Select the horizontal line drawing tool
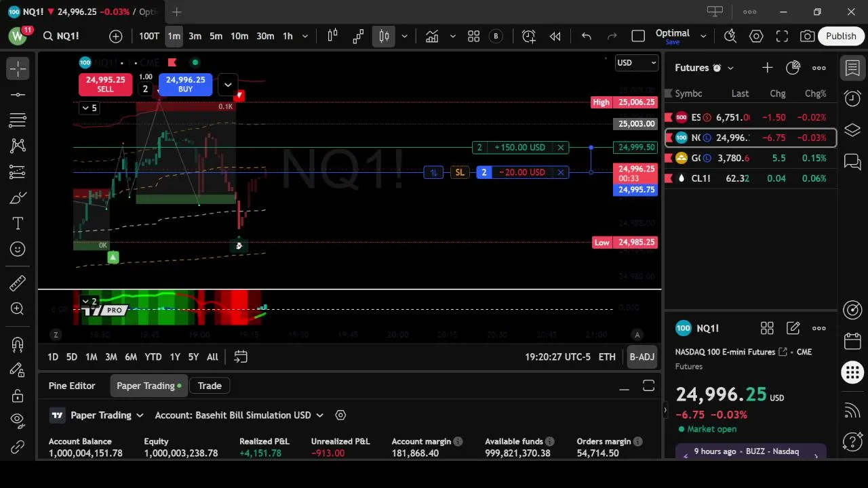The image size is (868, 488). point(18,94)
